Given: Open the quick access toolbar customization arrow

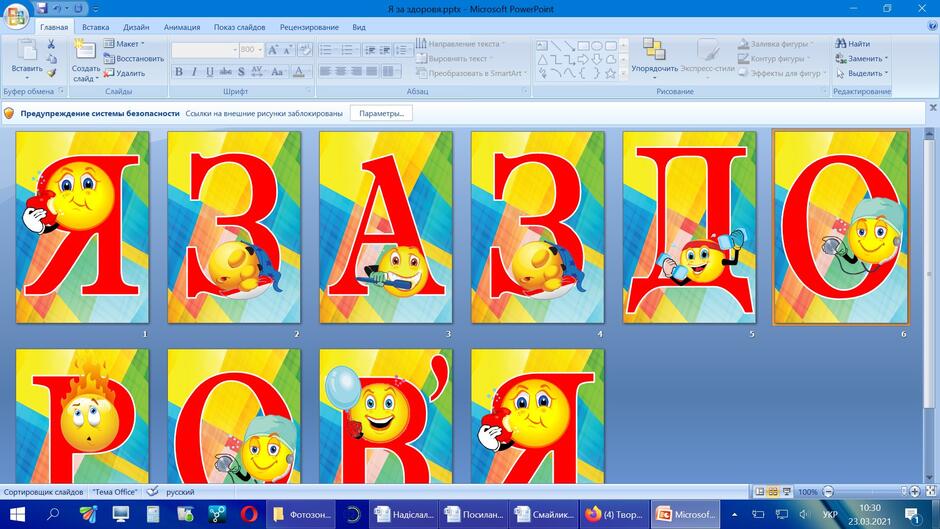Looking at the screenshot, I should [95, 9].
